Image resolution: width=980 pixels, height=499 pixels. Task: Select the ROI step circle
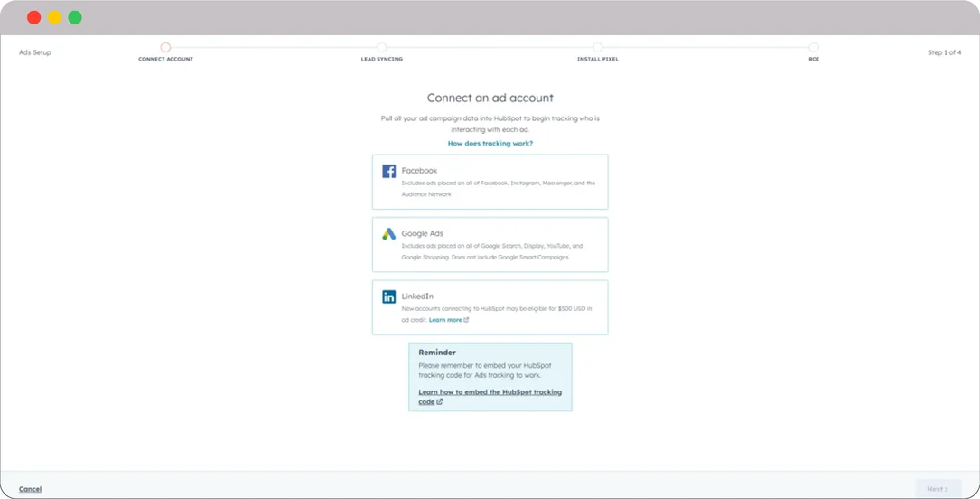coord(813,47)
